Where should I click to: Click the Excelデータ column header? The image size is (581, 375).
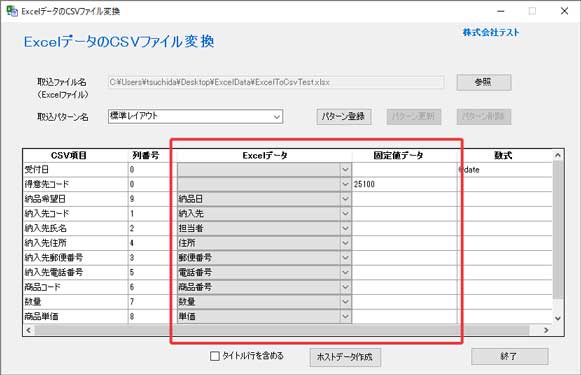click(264, 156)
